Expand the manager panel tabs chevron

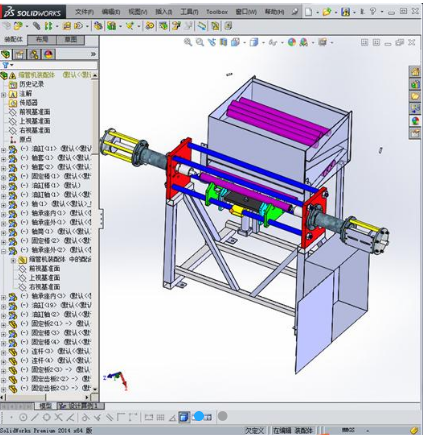pos(93,54)
